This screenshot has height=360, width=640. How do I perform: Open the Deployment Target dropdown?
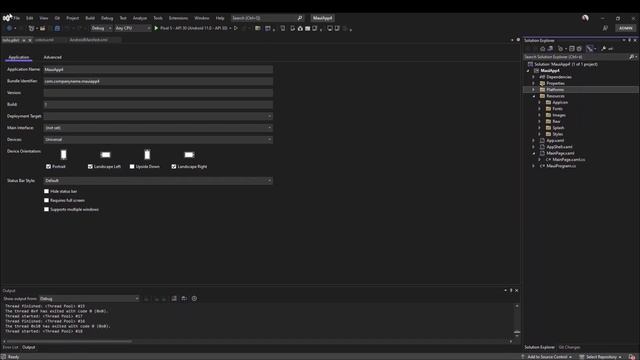point(158,116)
